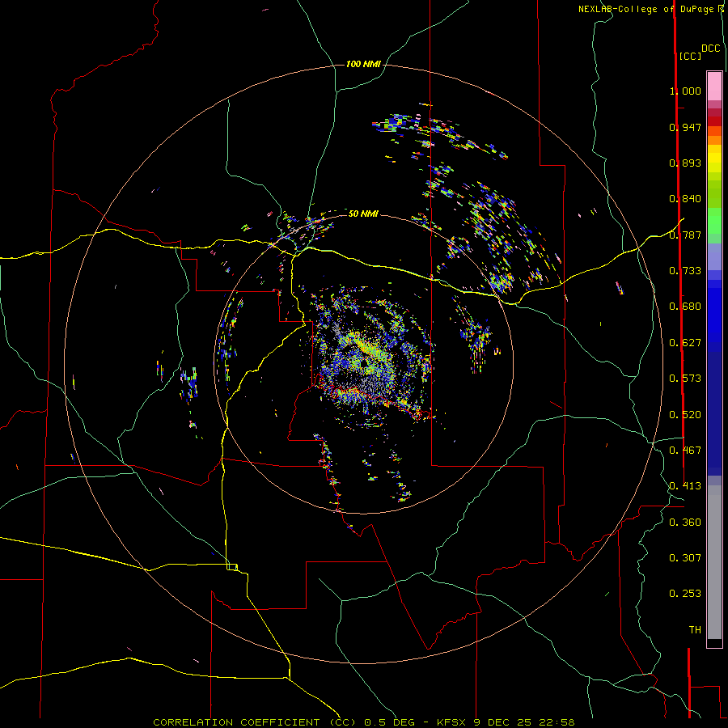Viewport: 728px width, 728px height.
Task: Click the 0.947 scale value
Action: click(x=685, y=127)
